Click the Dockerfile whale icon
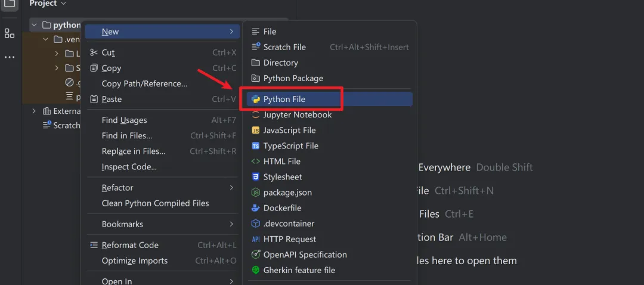Viewport: 644px width, 285px height. pos(256,208)
